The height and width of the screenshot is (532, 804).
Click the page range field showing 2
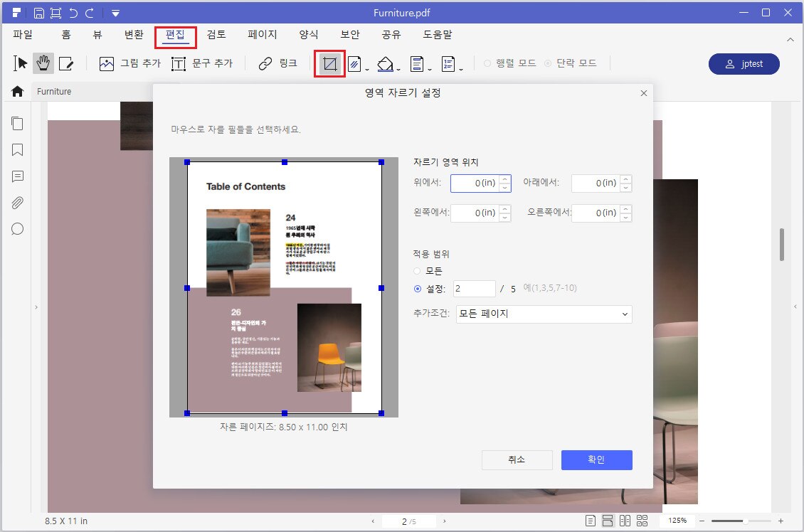point(475,289)
